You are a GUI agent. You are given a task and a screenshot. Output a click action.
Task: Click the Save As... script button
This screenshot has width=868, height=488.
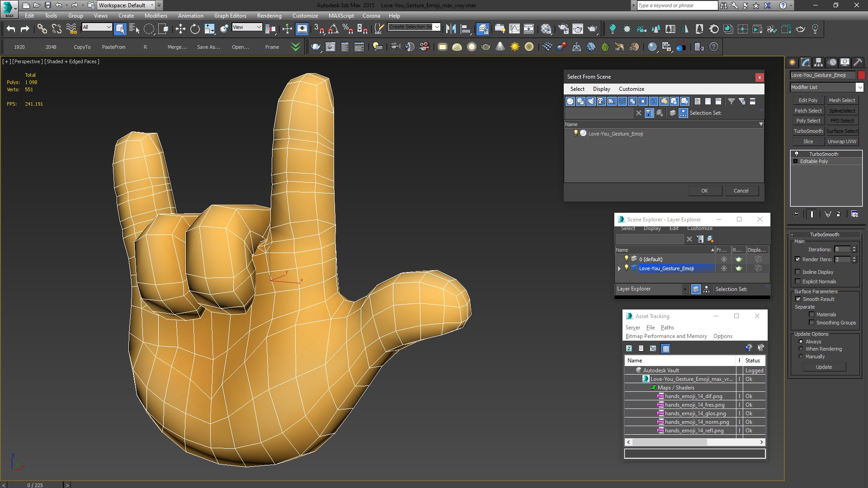[x=208, y=47]
